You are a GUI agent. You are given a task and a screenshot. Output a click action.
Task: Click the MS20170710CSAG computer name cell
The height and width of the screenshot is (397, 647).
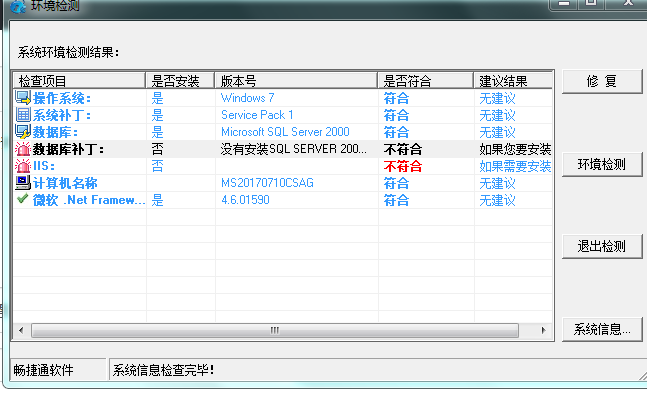(267, 183)
